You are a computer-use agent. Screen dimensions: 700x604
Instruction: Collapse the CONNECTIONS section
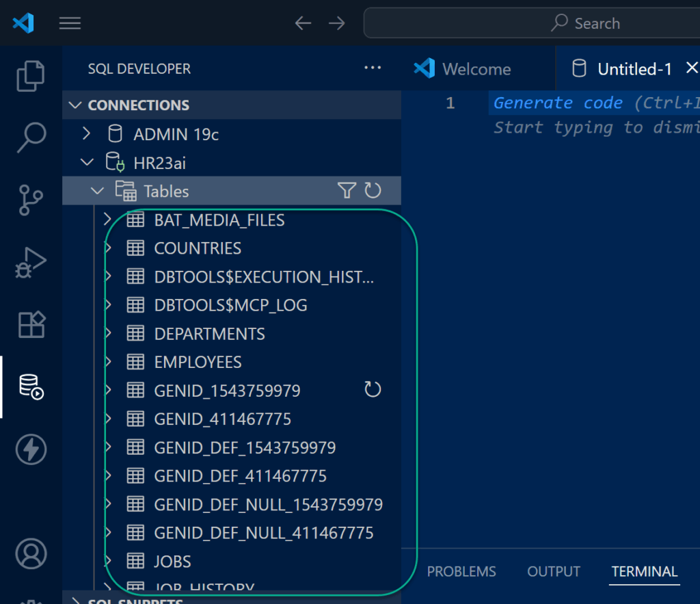75,105
